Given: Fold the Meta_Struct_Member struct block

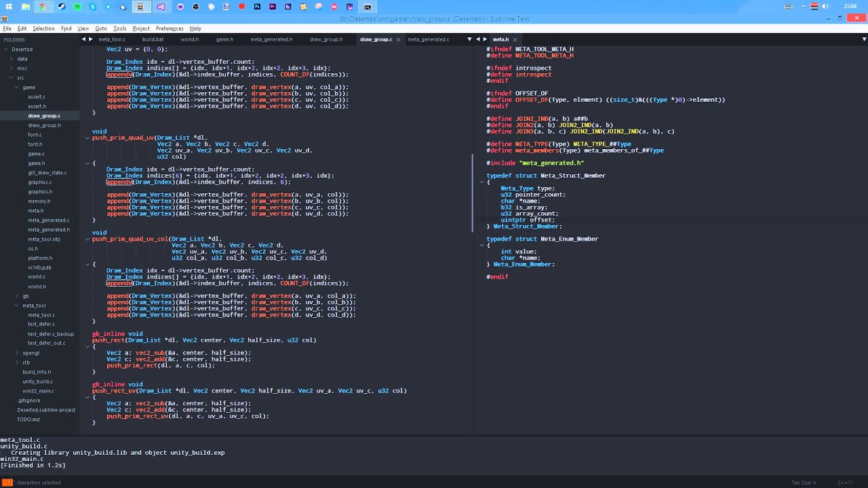Looking at the screenshot, I should pos(481,182).
